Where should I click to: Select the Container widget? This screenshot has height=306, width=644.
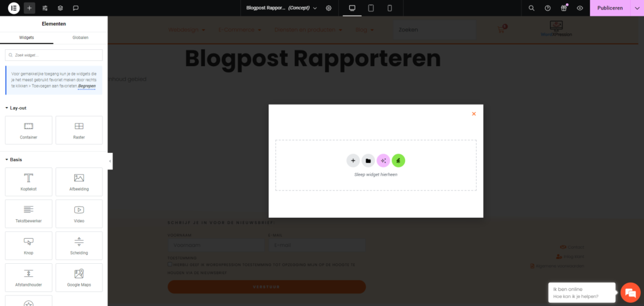pos(29,130)
